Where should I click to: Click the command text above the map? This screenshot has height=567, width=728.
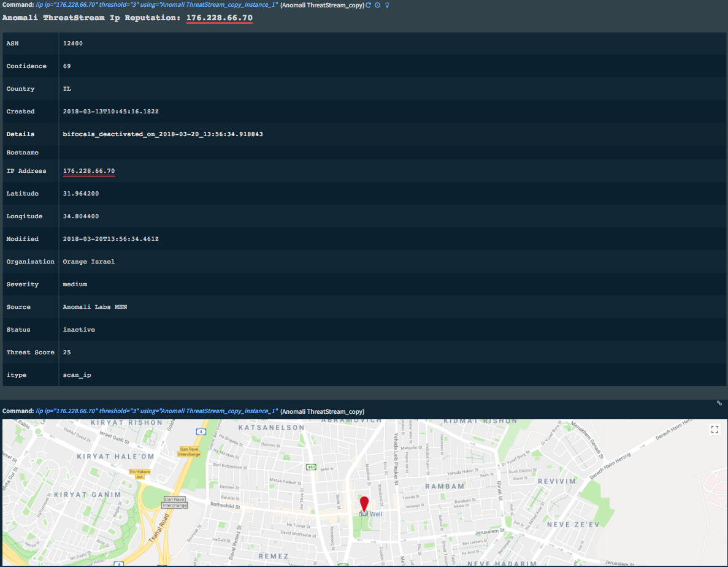157,411
